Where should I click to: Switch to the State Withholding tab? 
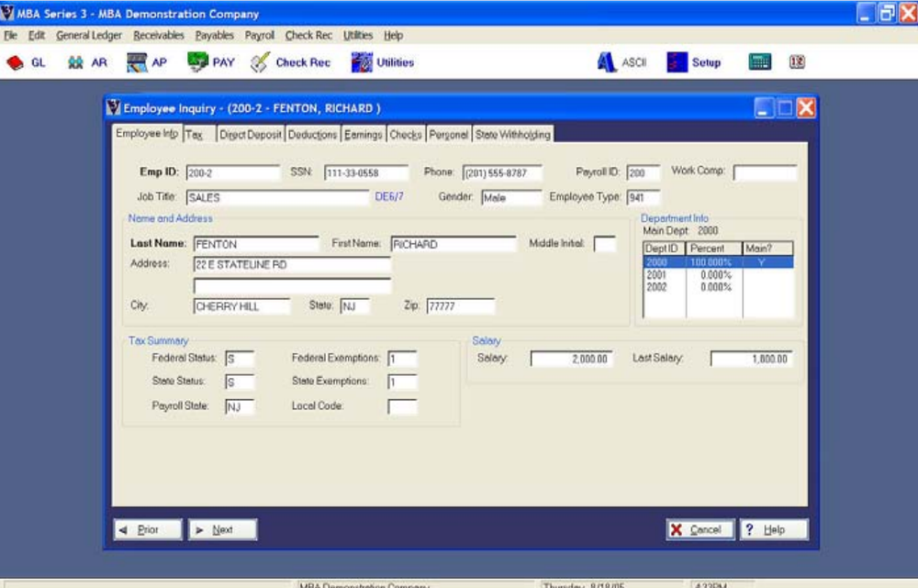point(513,135)
